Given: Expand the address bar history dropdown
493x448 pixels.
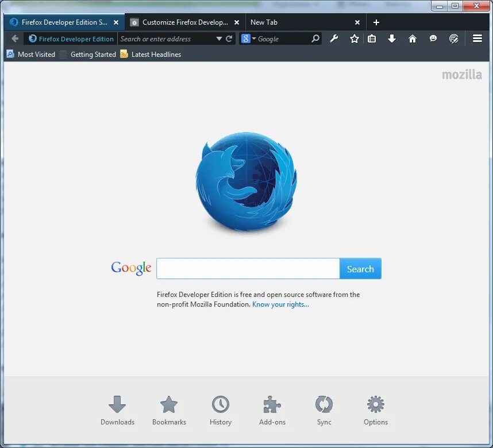Looking at the screenshot, I should pos(219,38).
